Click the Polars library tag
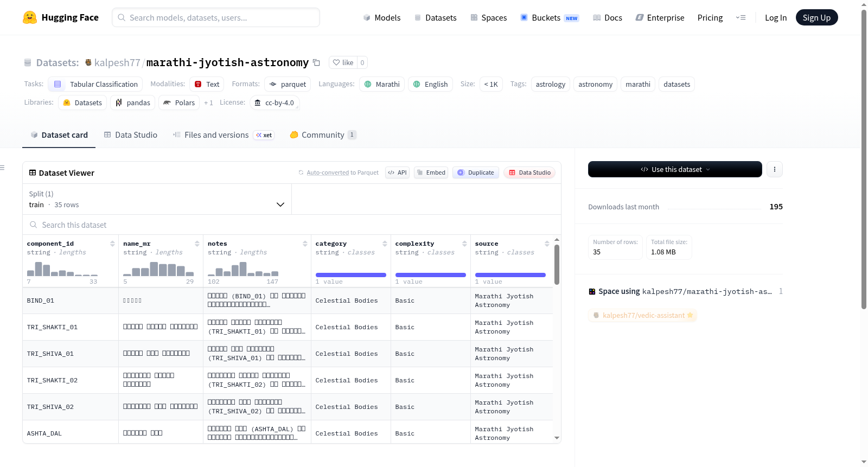The width and height of the screenshot is (868, 467). point(179,103)
